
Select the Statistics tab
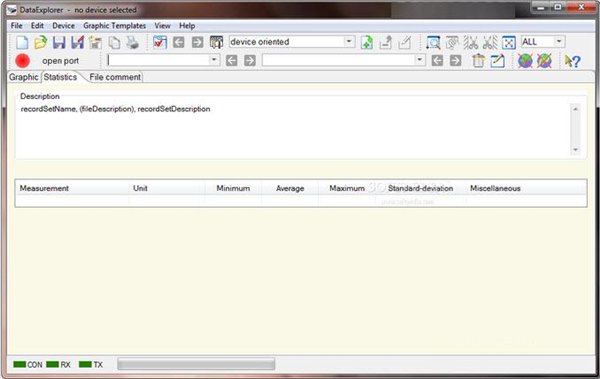tap(60, 77)
